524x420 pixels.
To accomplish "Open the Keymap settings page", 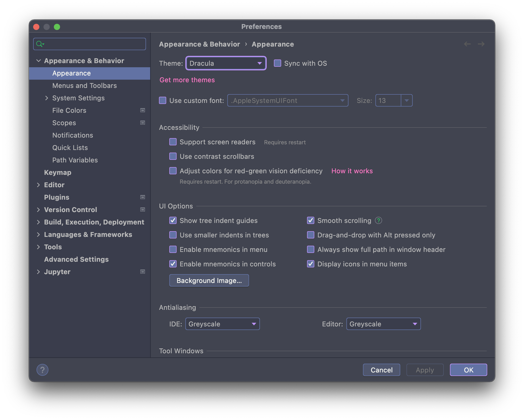I will point(57,172).
